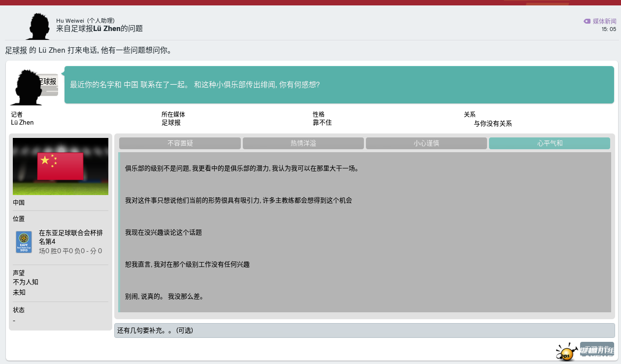Select the 心平气和 tone tab
The image size is (621, 364).
pos(549,143)
